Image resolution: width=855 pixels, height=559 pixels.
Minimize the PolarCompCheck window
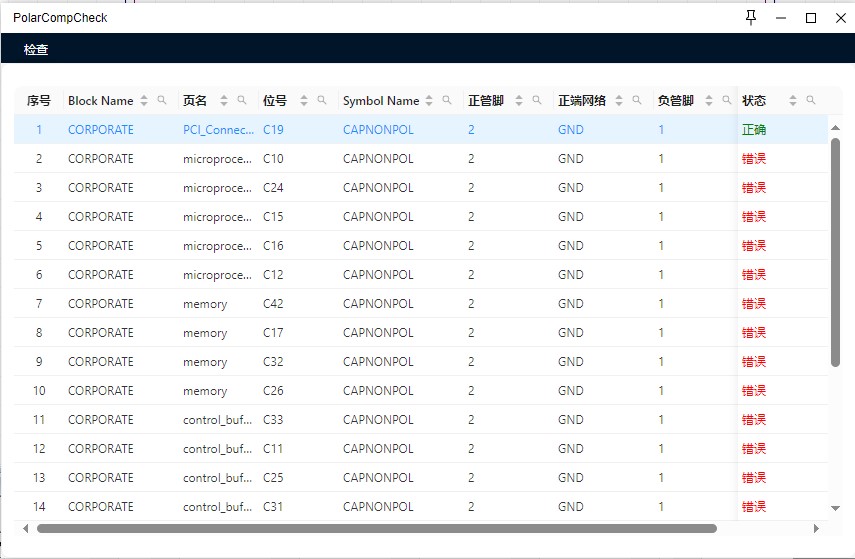click(781, 18)
